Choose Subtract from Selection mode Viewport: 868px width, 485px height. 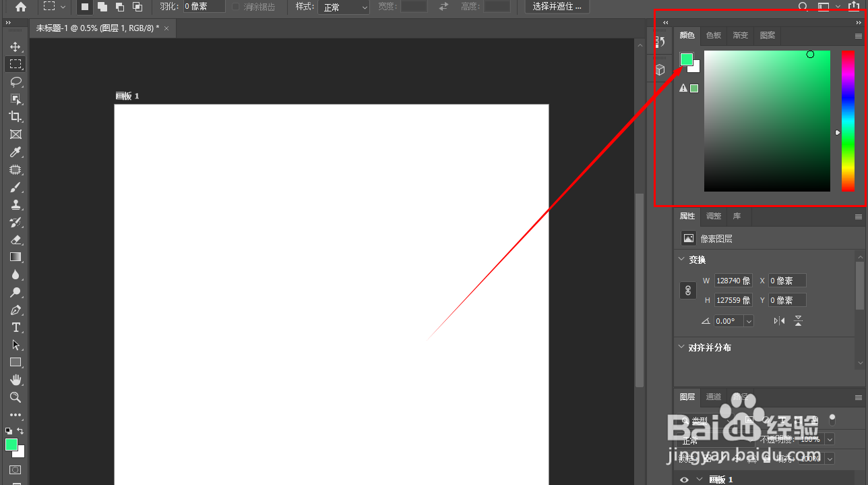[120, 7]
